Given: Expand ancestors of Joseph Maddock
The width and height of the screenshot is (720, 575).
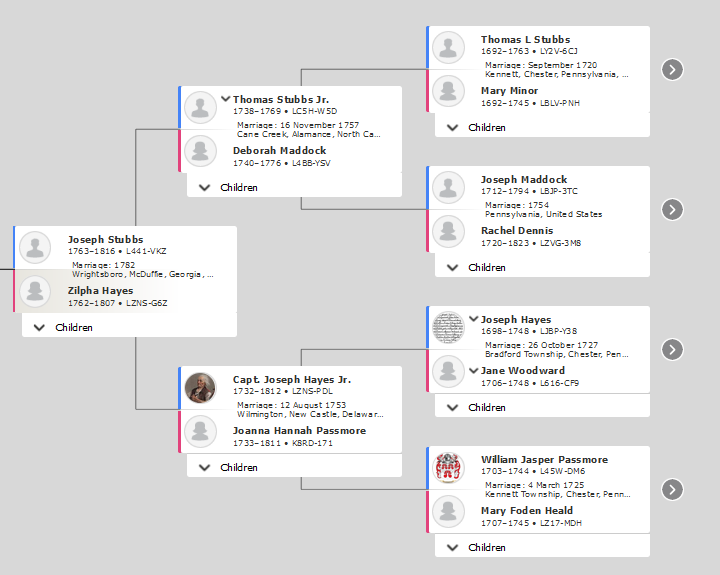Looking at the screenshot, I should click(x=673, y=209).
